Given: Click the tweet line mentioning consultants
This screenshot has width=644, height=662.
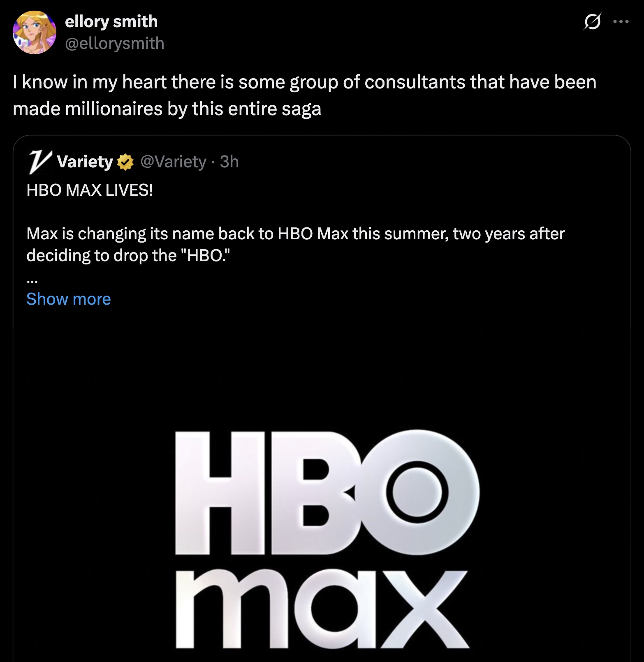Looking at the screenshot, I should (304, 82).
